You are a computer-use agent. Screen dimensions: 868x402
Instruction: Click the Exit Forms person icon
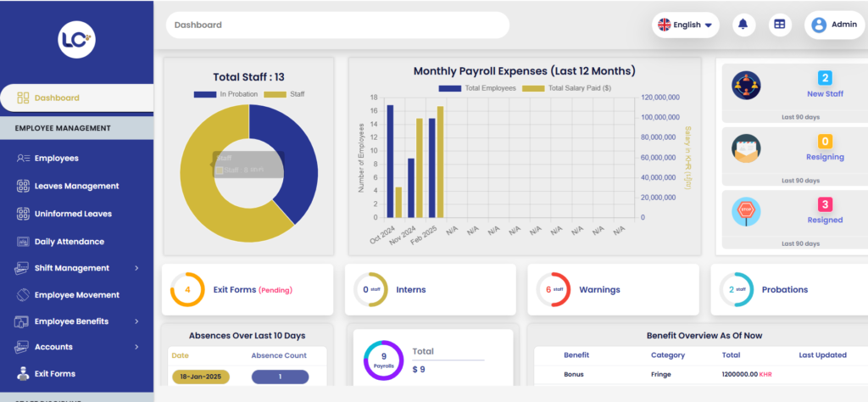point(23,373)
